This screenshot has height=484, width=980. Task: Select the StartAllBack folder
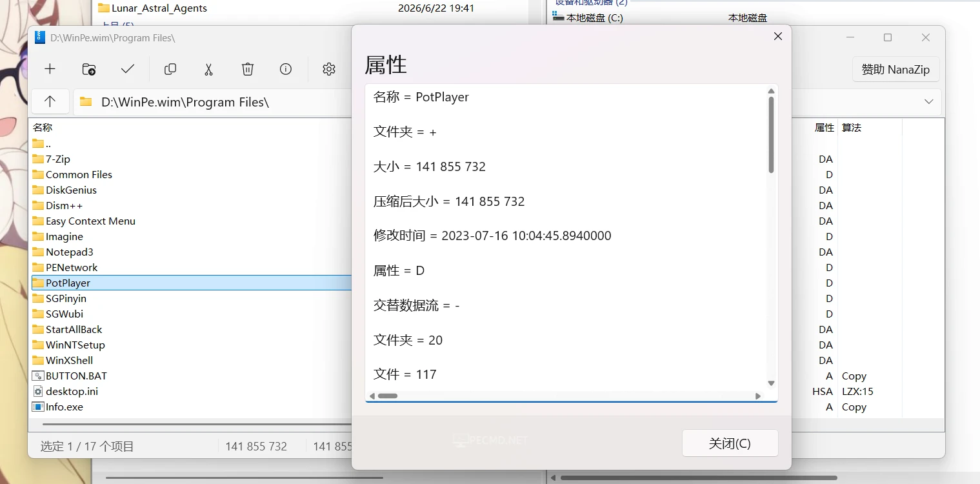[x=74, y=329]
